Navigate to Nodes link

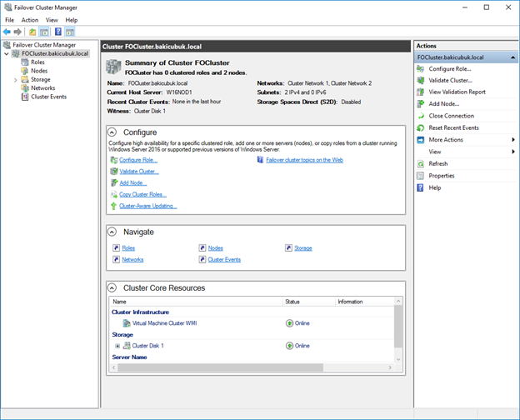click(x=216, y=248)
